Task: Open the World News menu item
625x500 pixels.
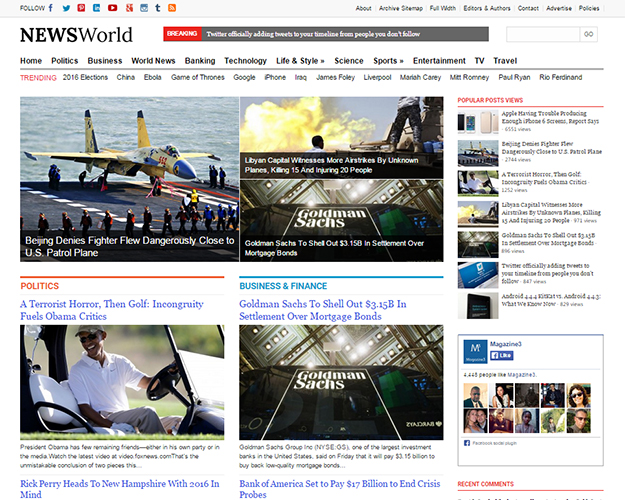Action: click(x=153, y=61)
